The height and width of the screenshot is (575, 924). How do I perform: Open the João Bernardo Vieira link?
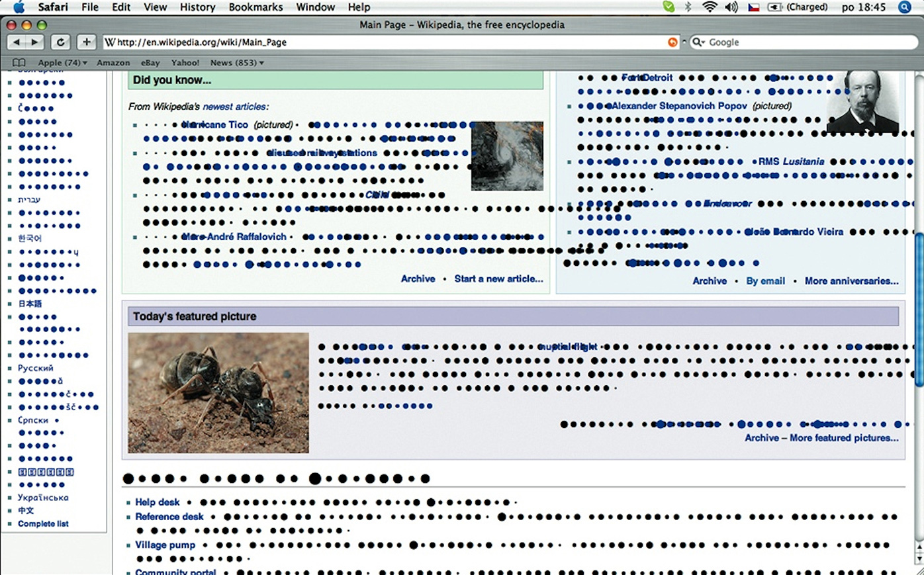[794, 232]
